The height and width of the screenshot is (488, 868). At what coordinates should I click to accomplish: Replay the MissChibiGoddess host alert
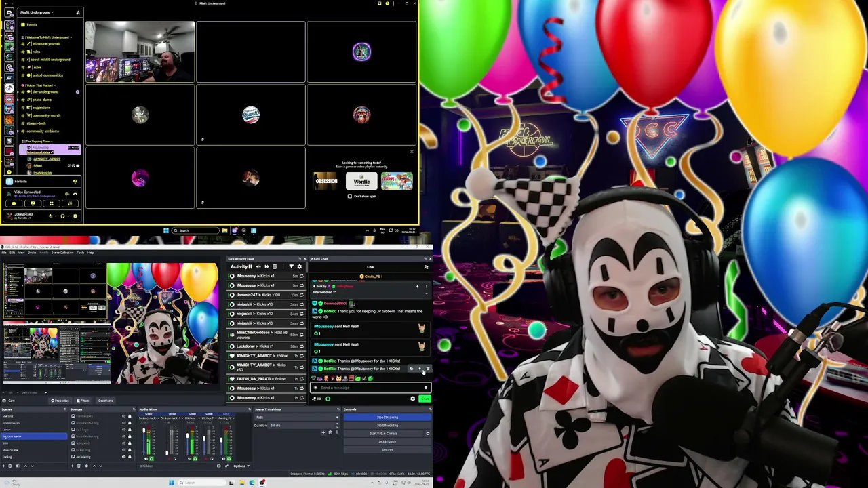click(x=302, y=334)
